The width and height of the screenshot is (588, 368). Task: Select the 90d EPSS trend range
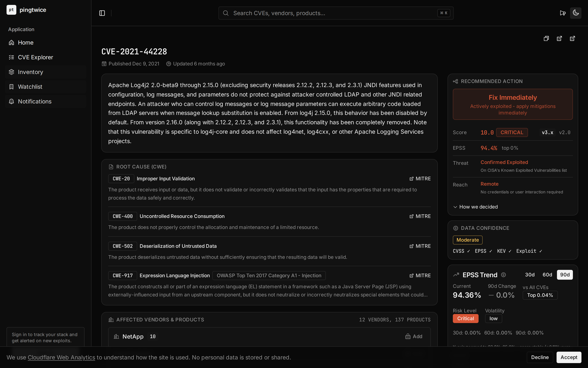(565, 275)
